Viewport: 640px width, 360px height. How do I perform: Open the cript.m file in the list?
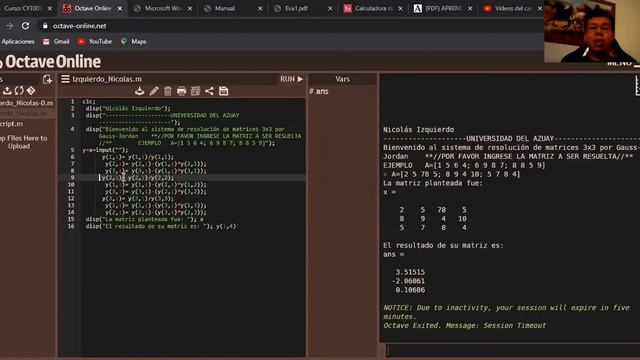click(11, 124)
